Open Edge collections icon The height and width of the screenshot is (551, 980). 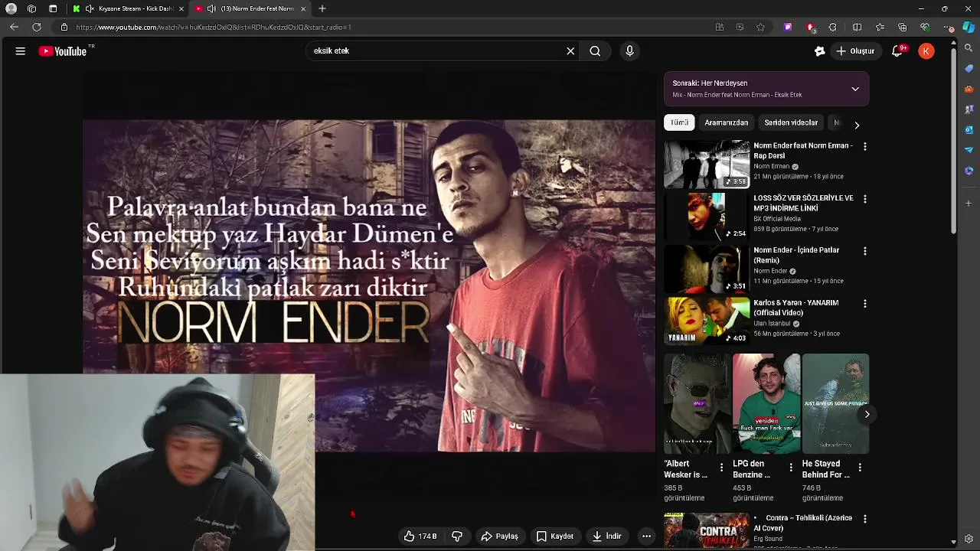[903, 27]
